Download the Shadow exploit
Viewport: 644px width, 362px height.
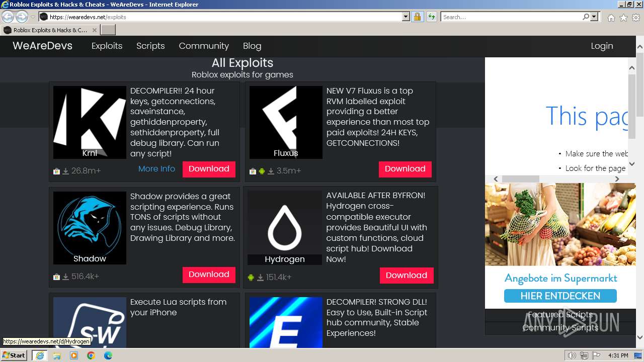click(x=209, y=275)
